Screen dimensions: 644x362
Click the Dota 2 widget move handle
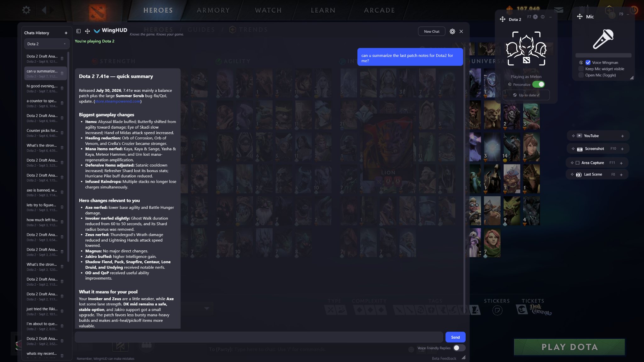[503, 19]
